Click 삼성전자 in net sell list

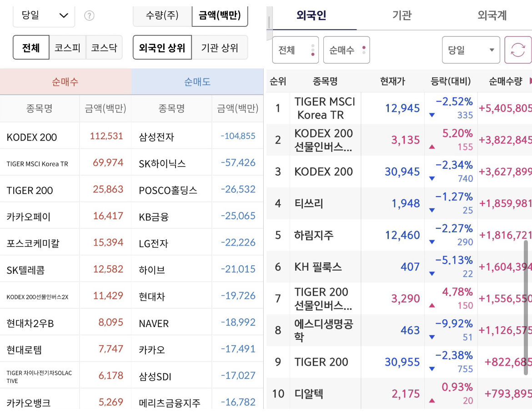pyautogui.click(x=156, y=137)
